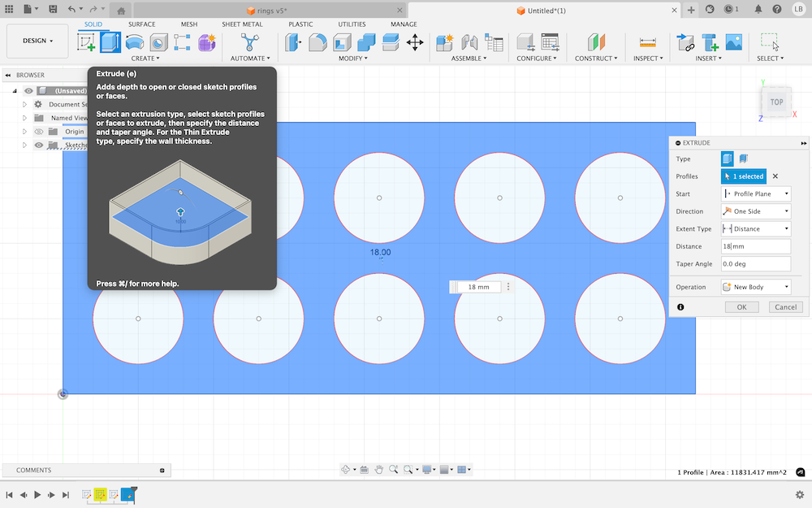The image size is (812, 508).
Task: Launch the Automate tool icon
Action: [x=249, y=42]
